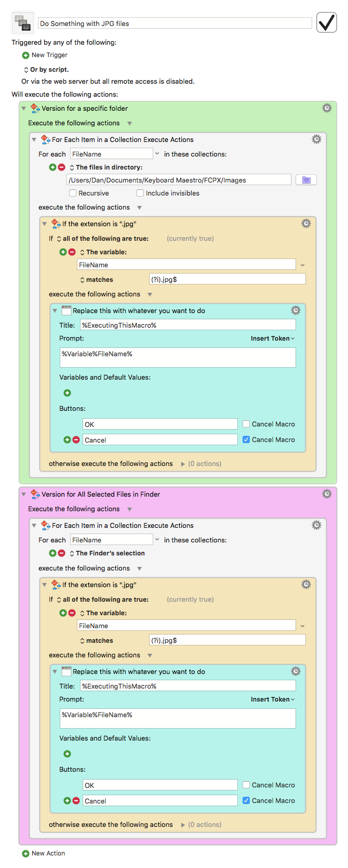Add a New Trigger with the green plus

pyautogui.click(x=25, y=55)
